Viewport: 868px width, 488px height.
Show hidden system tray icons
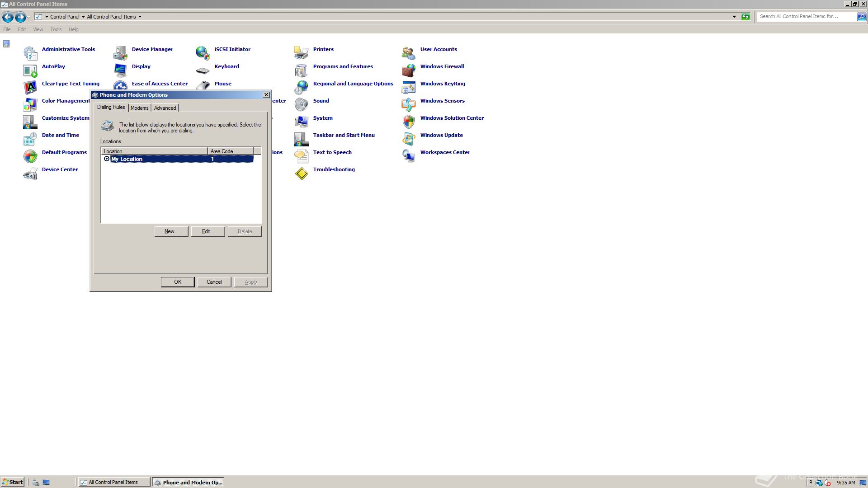tap(811, 483)
